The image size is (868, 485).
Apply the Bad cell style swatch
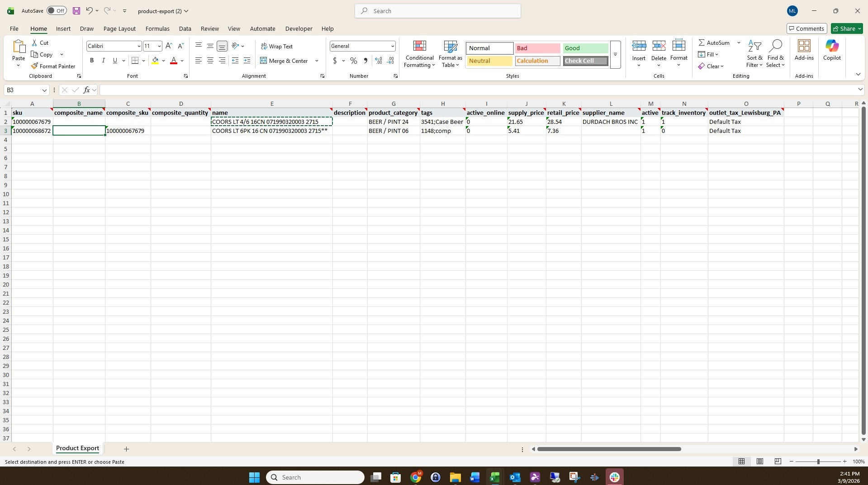click(x=537, y=48)
